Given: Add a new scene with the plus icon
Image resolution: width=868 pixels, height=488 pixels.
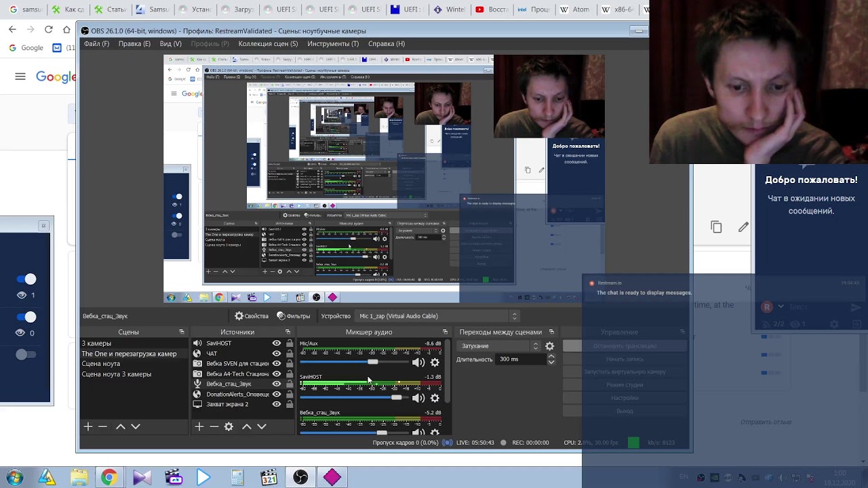Looking at the screenshot, I should [87, 426].
